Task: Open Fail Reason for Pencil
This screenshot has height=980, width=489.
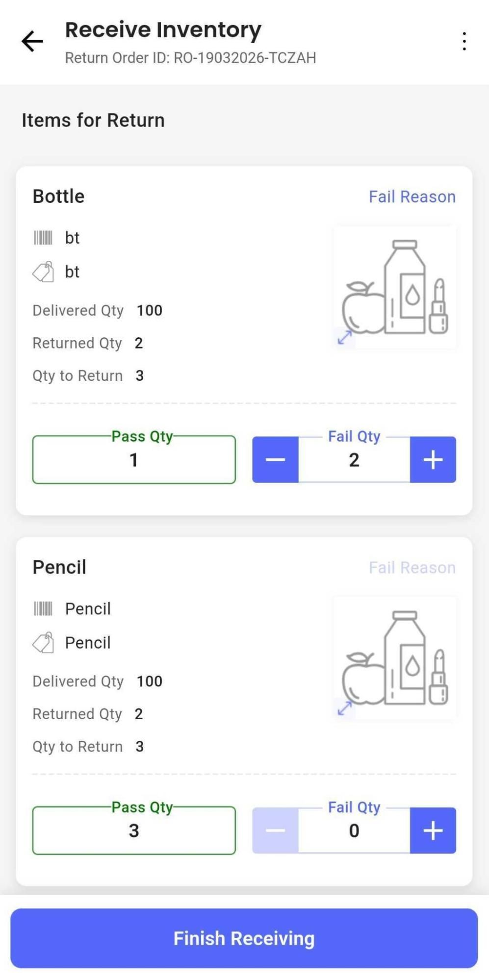Action: click(x=412, y=568)
